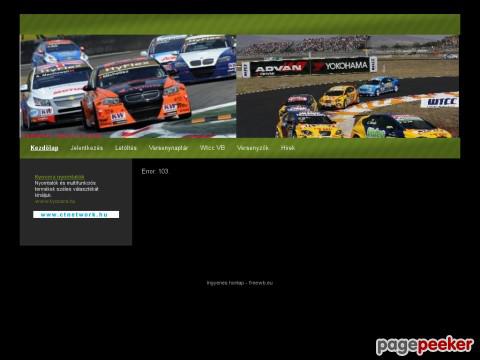
Task: Select Versenynaptár in the navigation bar
Action: [x=168, y=148]
